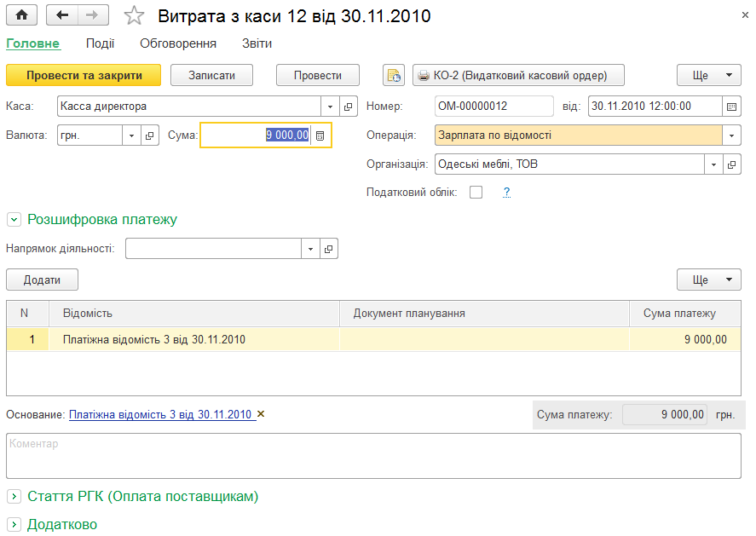Open the Операція dropdown list

731,135
